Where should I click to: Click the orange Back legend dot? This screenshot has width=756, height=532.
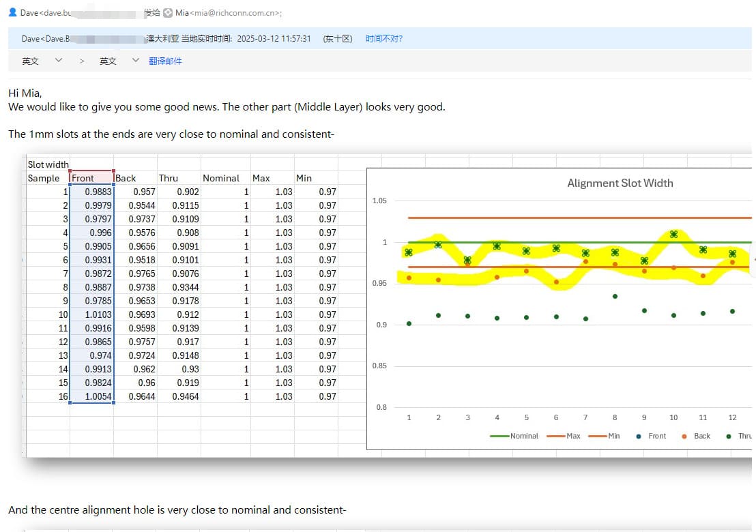684,437
